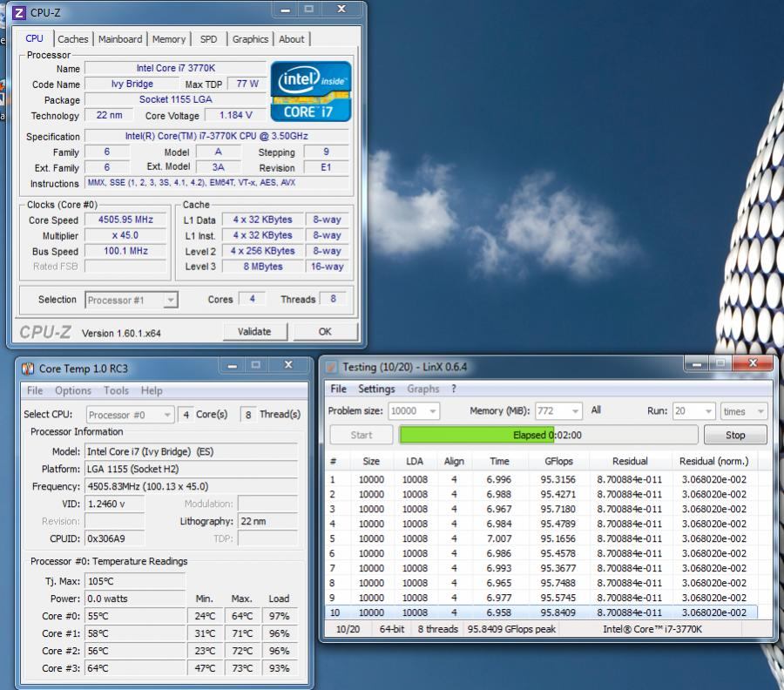Open the times unit dropdown in LinX
Viewport: 784px width, 690px height.
(744, 411)
